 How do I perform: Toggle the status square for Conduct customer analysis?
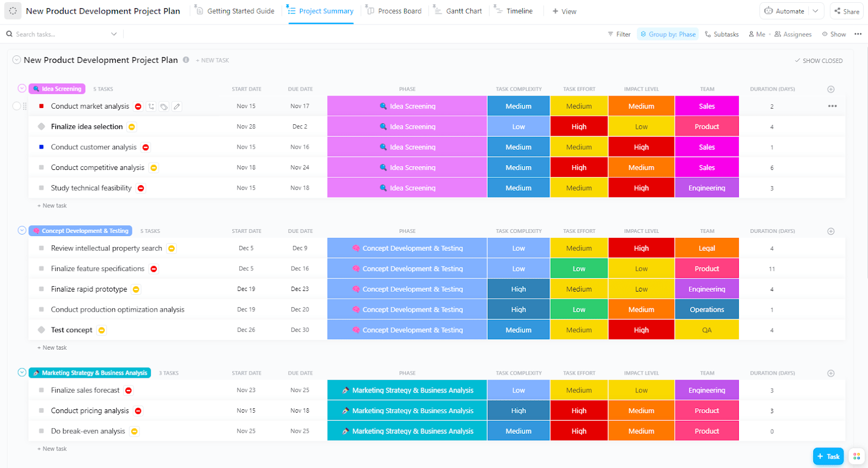(x=41, y=147)
